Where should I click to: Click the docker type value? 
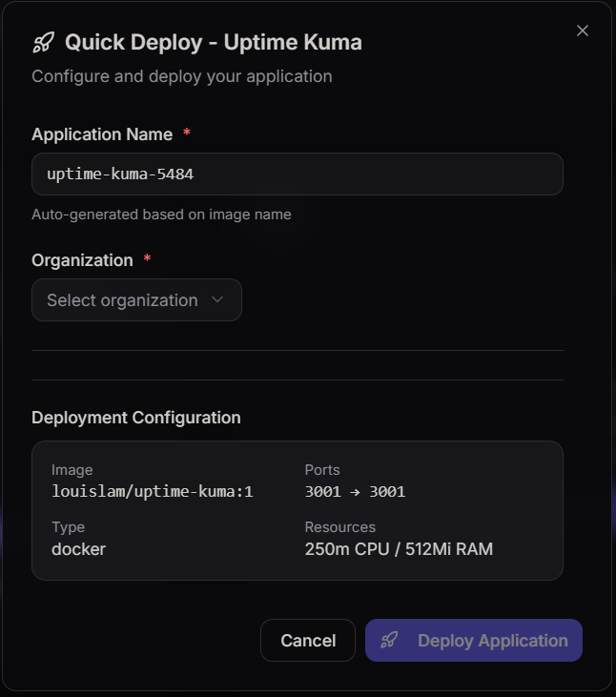pyautogui.click(x=78, y=549)
